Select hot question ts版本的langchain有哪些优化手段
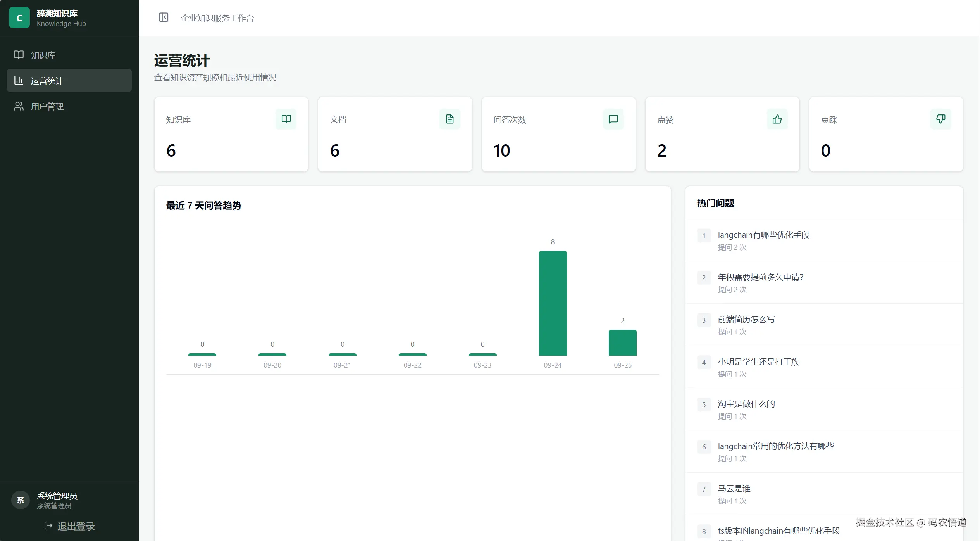 [824, 529]
